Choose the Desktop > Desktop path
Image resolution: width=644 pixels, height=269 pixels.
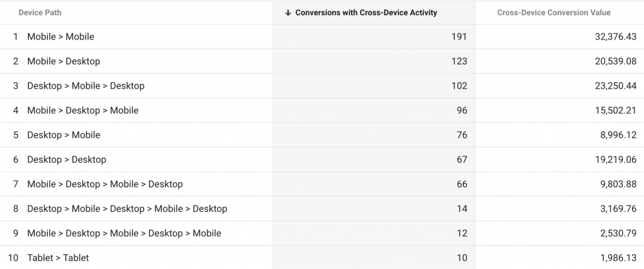click(67, 160)
